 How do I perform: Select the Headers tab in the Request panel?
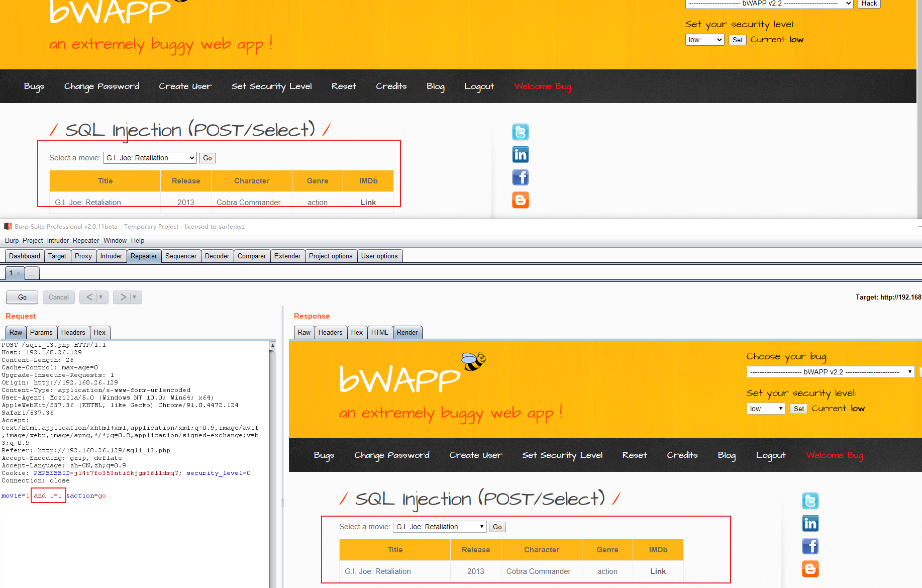click(73, 332)
